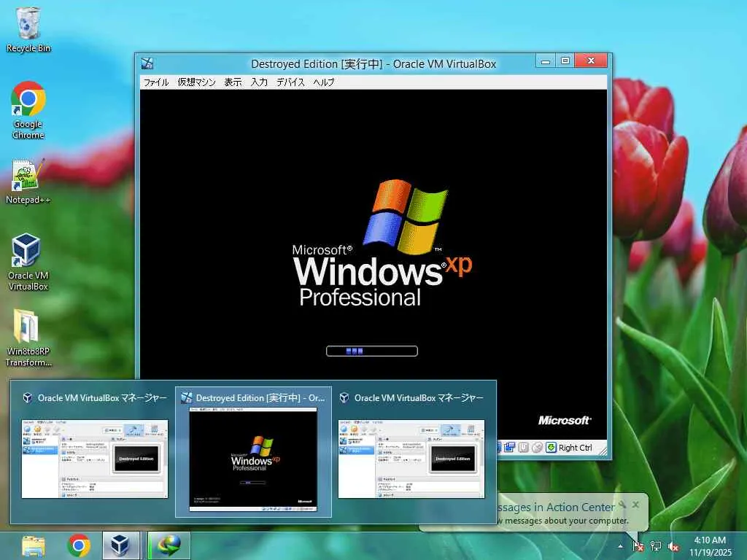Open the ファイル menu
Screen dimensions: 747x560
(x=156, y=82)
